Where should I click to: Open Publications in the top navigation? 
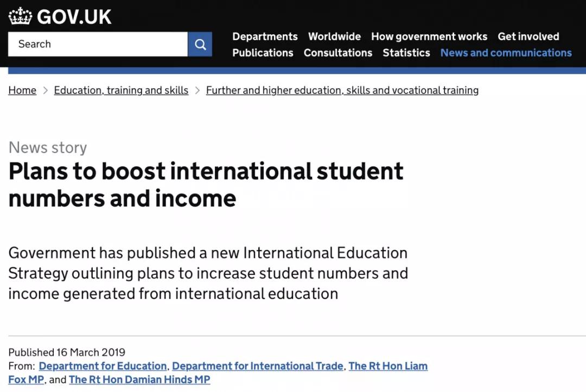coord(263,53)
